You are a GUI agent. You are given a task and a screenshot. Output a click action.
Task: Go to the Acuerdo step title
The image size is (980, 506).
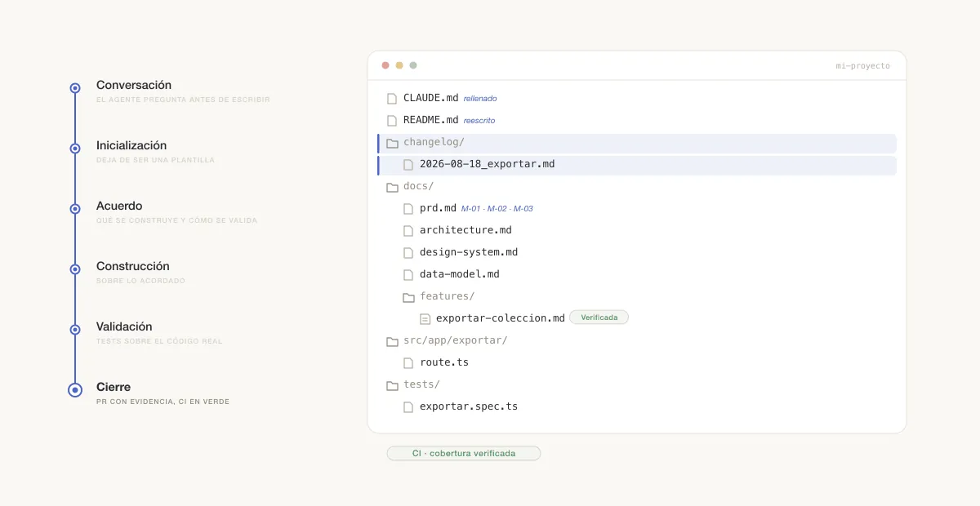pyautogui.click(x=119, y=206)
